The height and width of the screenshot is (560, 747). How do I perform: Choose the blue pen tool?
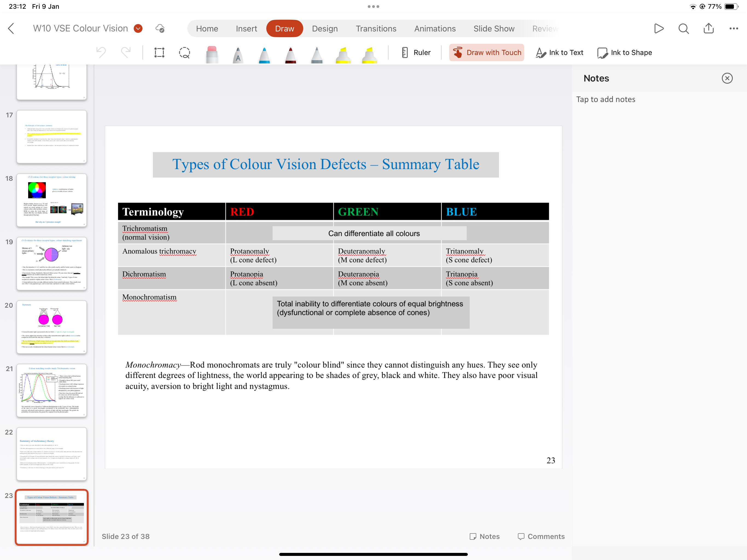coord(264,54)
